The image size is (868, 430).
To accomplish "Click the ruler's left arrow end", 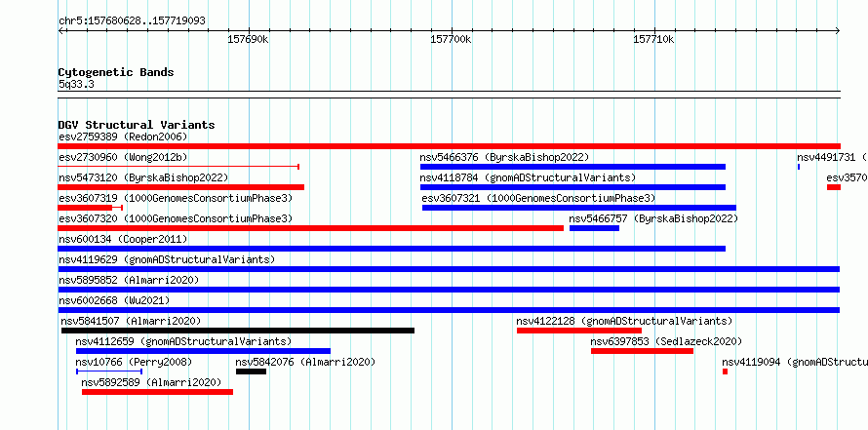I will click(x=60, y=31).
